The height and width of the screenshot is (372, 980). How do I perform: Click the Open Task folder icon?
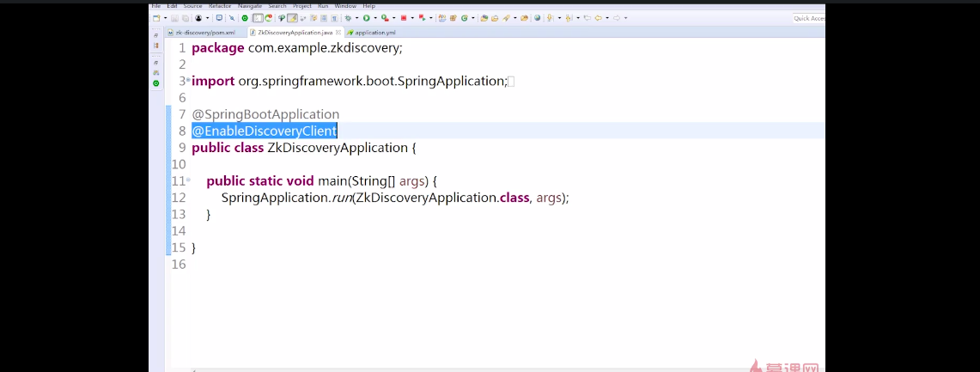(x=495, y=18)
